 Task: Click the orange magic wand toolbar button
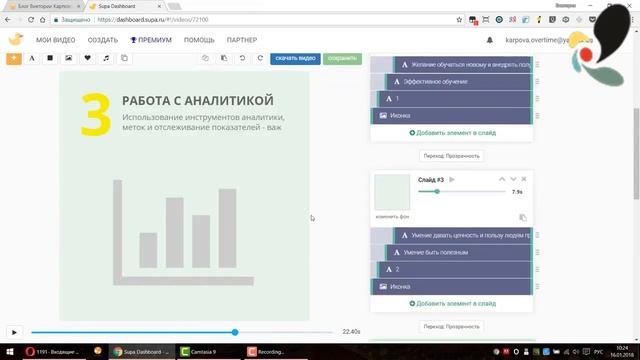[x=14, y=58]
